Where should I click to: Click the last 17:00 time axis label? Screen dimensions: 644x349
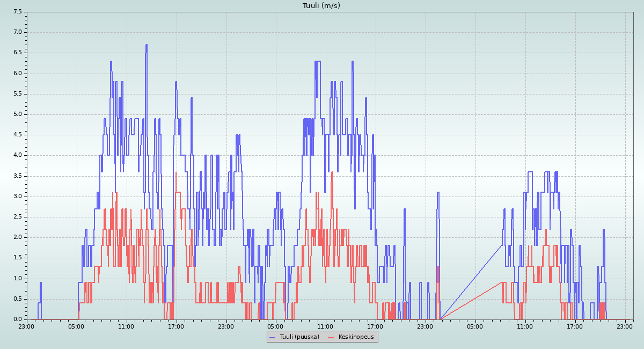pyautogui.click(x=575, y=326)
